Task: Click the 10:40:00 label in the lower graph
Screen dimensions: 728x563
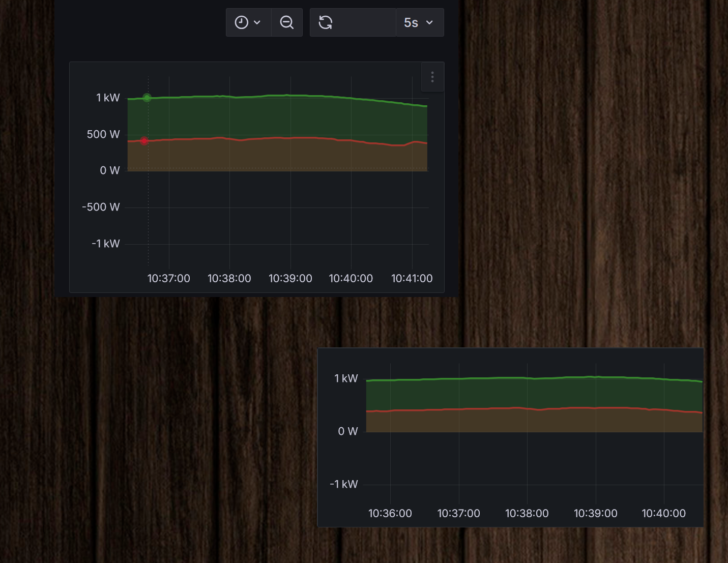Action: pos(664,513)
